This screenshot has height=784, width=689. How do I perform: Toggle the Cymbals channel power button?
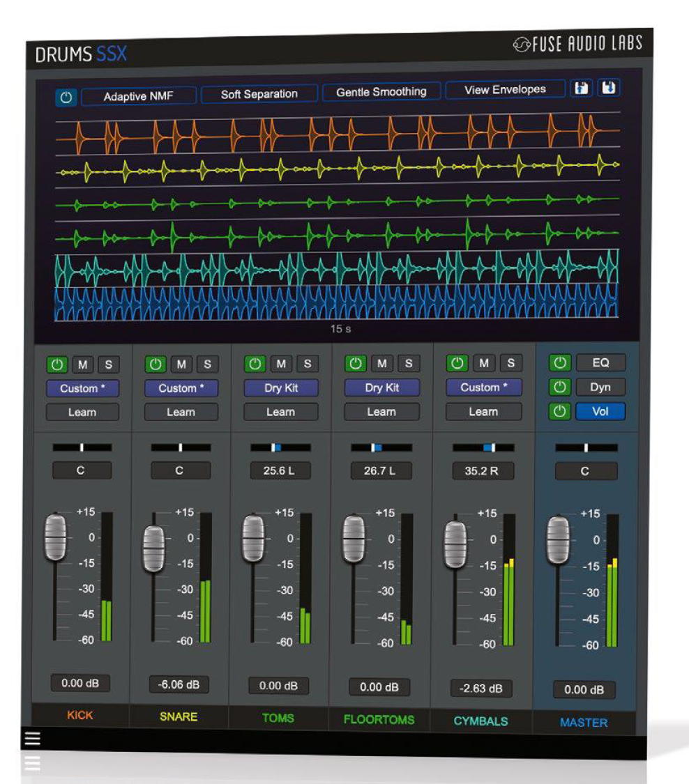pos(457,362)
